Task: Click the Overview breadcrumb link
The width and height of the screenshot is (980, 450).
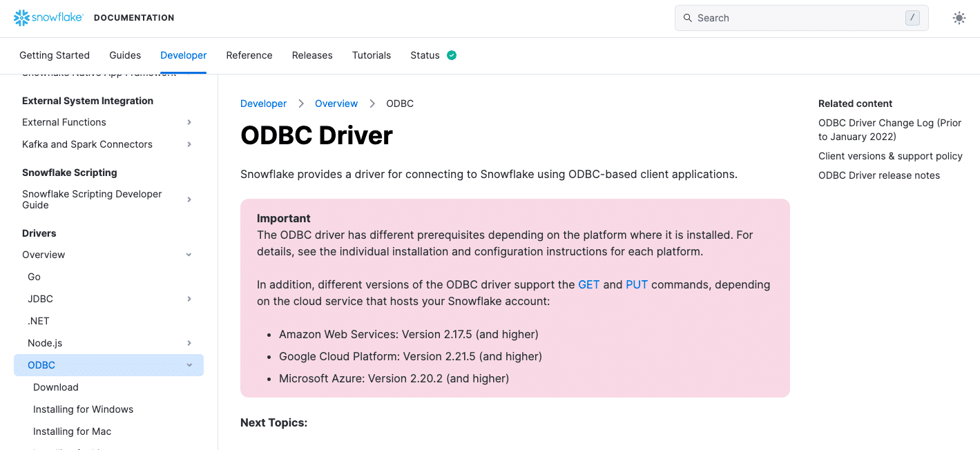Action: click(x=336, y=104)
